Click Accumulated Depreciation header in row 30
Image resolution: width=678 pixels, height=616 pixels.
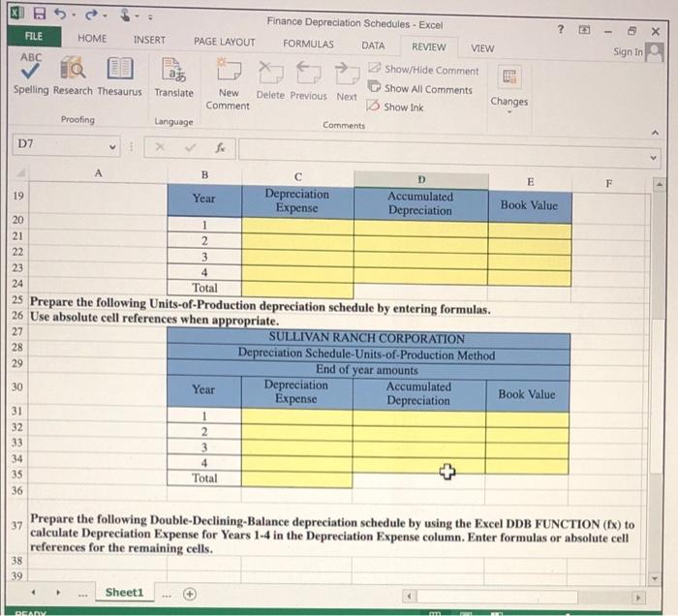(418, 394)
